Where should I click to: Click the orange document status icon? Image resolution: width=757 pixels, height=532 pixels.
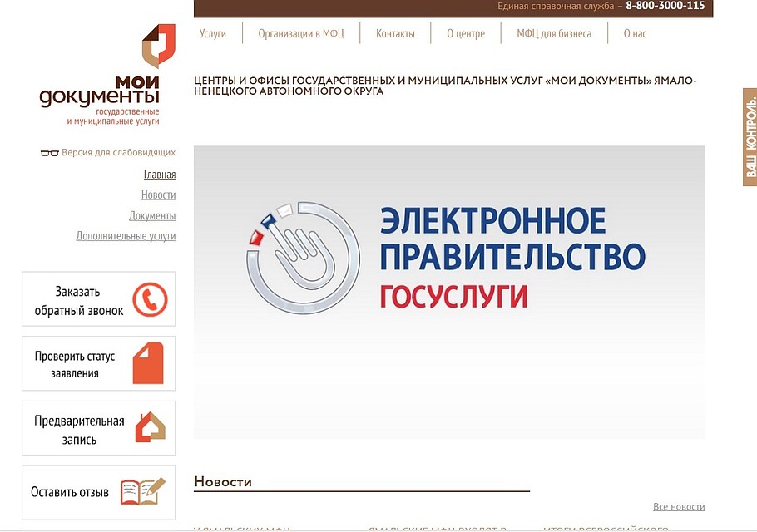point(148,363)
